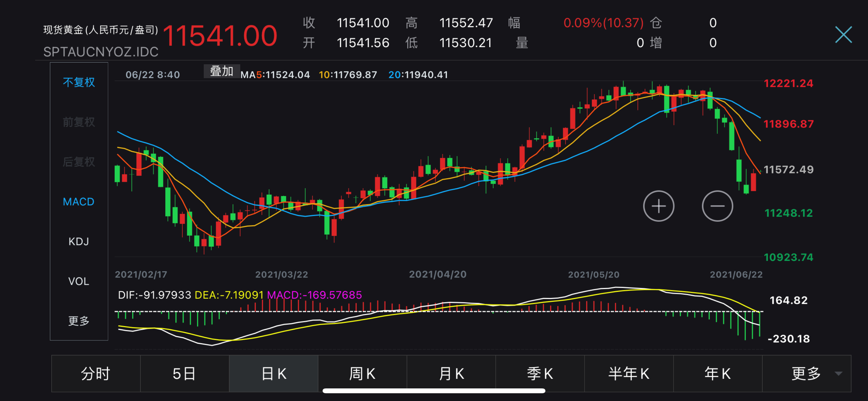Switch to 5日 tab
The width and height of the screenshot is (868, 401).
coord(184,373)
